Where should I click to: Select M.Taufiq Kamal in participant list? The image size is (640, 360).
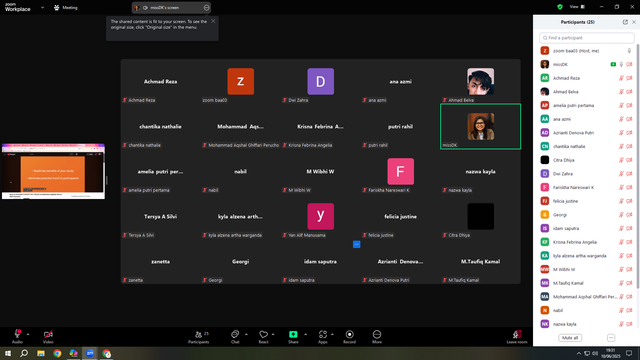coord(587,283)
